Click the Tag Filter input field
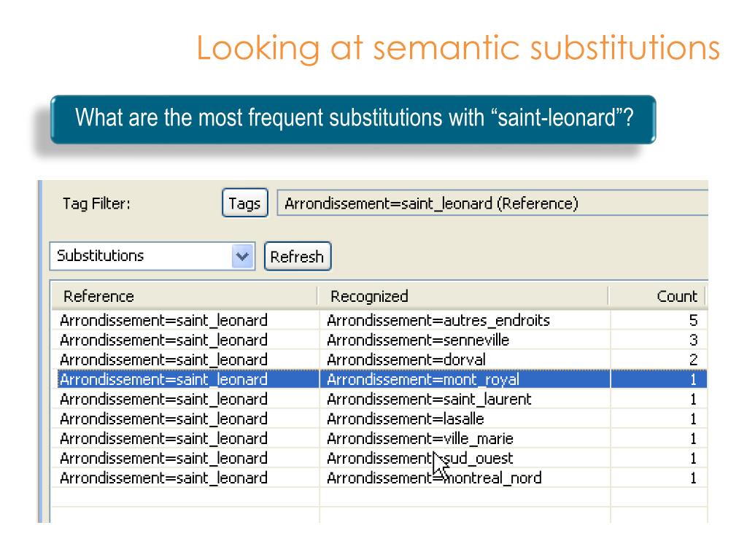This screenshot has height=560, width=747. 492,203
